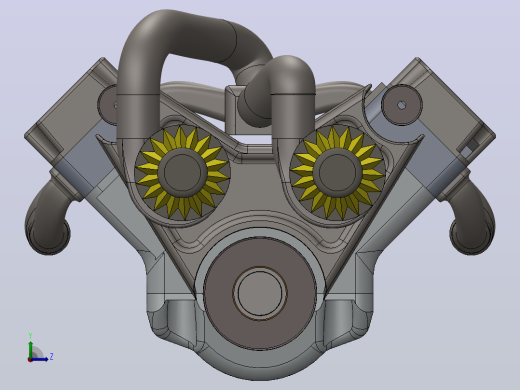Click the XYZ axis triad indicator

(x=40, y=348)
